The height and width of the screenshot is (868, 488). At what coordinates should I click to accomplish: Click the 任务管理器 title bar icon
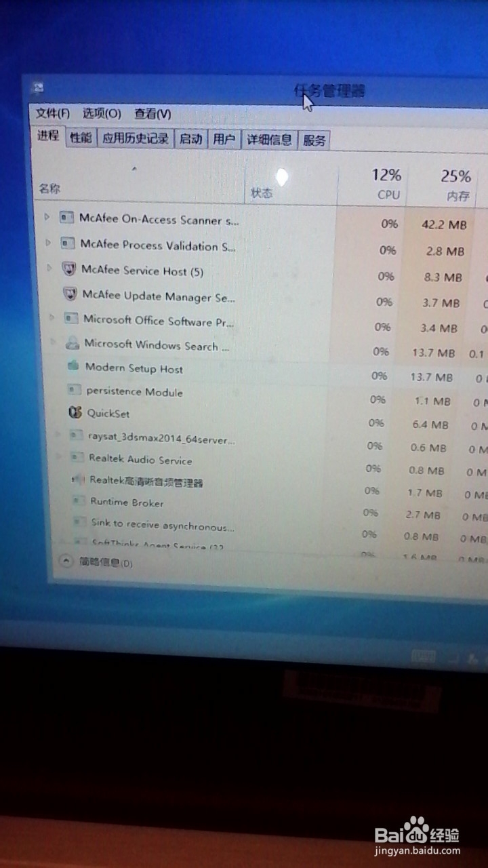point(38,87)
